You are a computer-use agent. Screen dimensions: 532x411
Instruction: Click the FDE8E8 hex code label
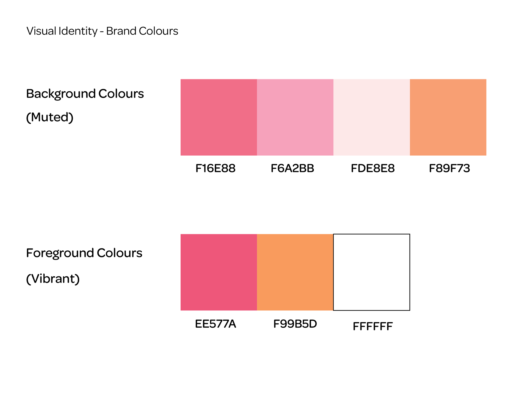point(373,168)
